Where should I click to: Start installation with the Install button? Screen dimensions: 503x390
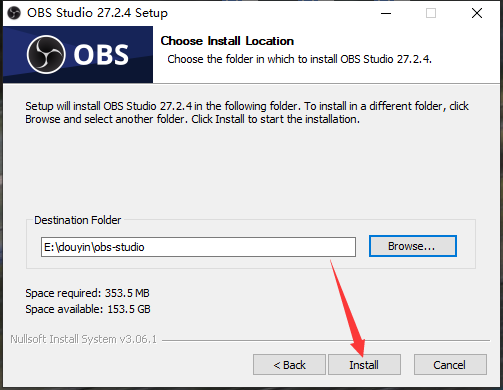point(364,365)
